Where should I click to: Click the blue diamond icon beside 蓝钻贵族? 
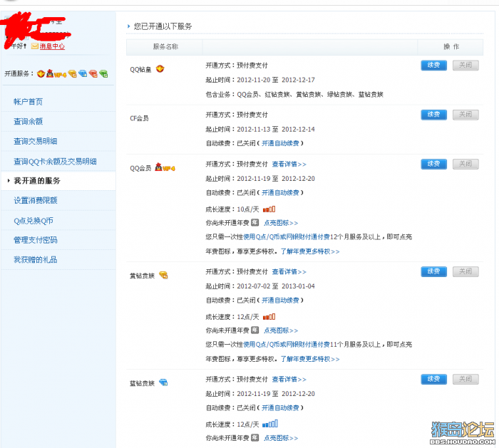tap(163, 382)
